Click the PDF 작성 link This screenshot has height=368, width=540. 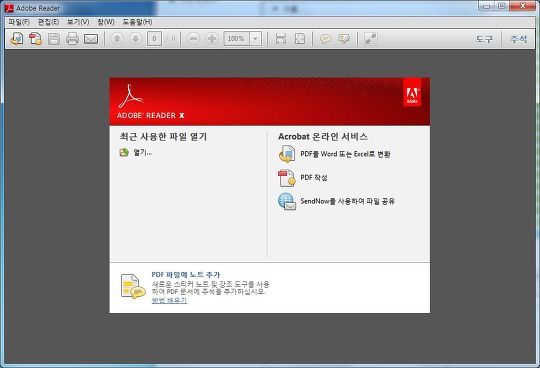click(x=314, y=178)
